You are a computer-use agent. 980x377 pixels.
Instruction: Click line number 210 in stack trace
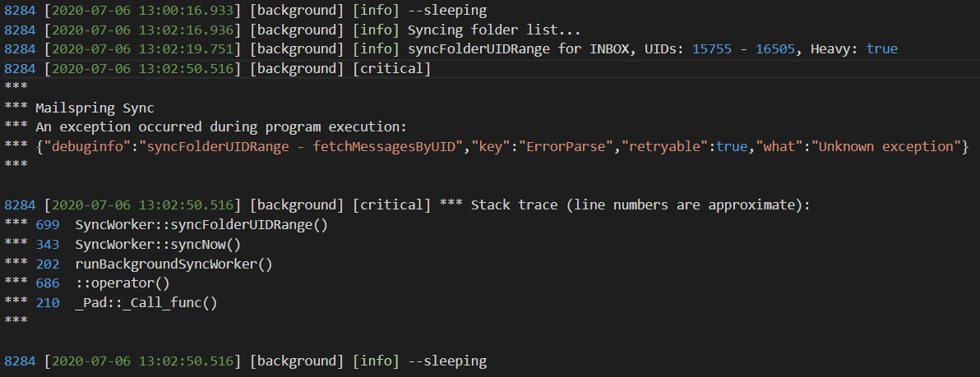tap(48, 303)
